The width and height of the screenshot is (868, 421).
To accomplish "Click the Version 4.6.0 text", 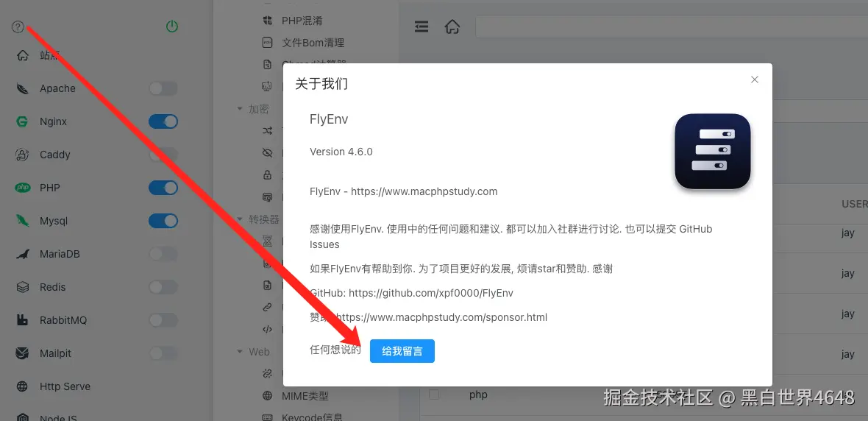I will (x=341, y=152).
